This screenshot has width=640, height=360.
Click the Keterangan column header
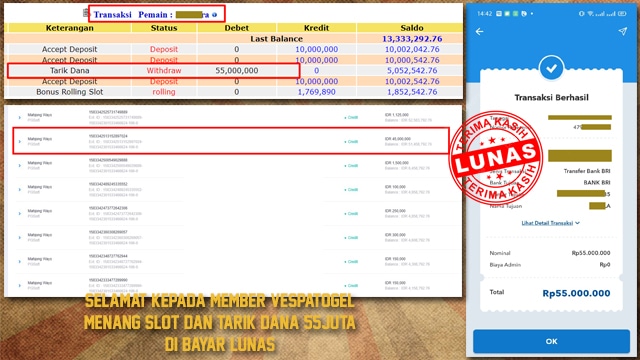[69, 28]
